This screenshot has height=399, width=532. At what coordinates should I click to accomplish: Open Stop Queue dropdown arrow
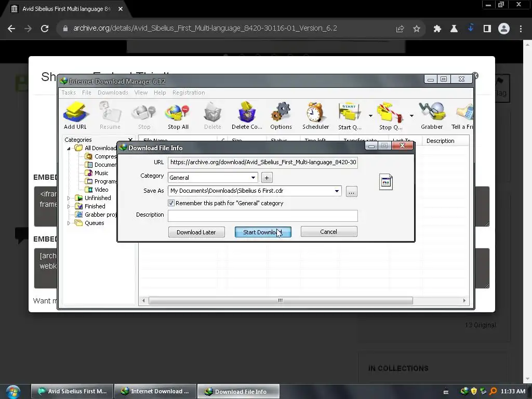(411, 116)
